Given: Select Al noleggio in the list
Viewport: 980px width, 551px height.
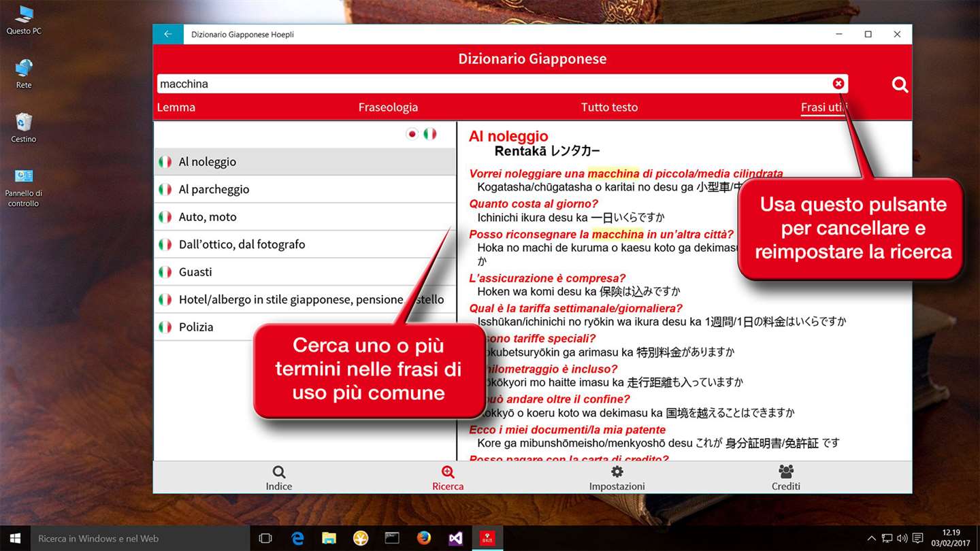Looking at the screenshot, I should [305, 162].
